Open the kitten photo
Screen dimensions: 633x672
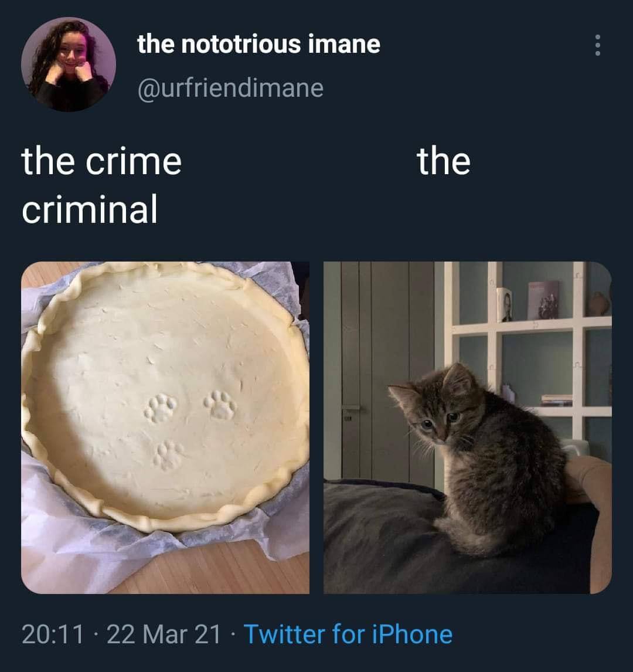468,427
